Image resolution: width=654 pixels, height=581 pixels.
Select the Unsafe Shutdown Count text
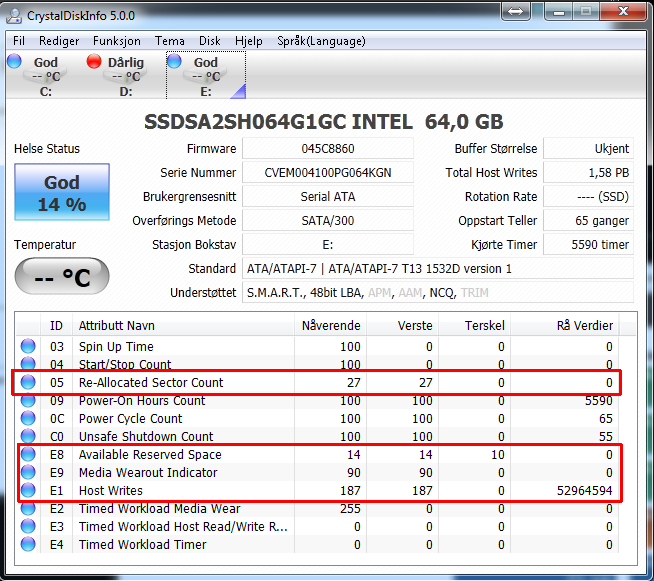pos(146,437)
